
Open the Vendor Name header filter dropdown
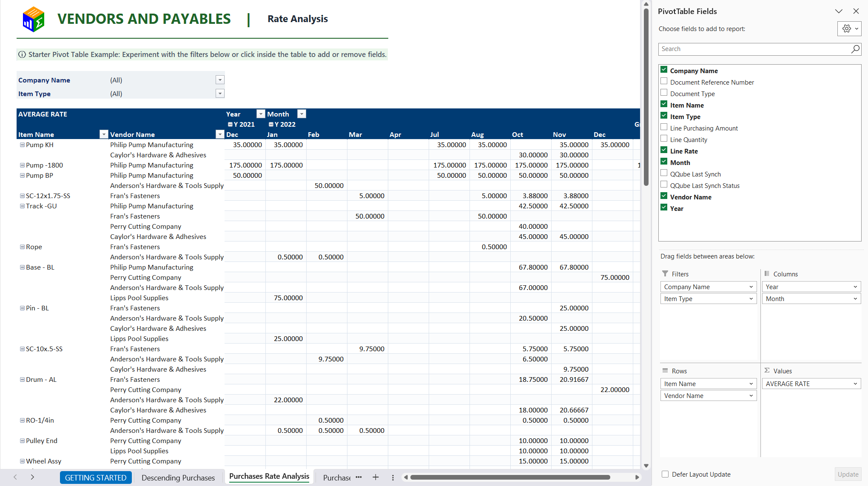tap(220, 134)
